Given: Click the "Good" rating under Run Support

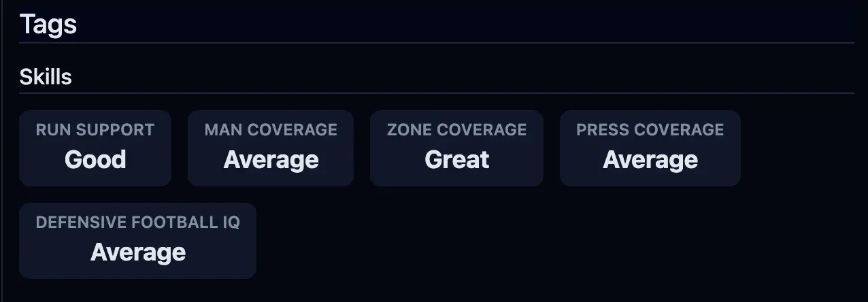Looking at the screenshot, I should coord(95,160).
